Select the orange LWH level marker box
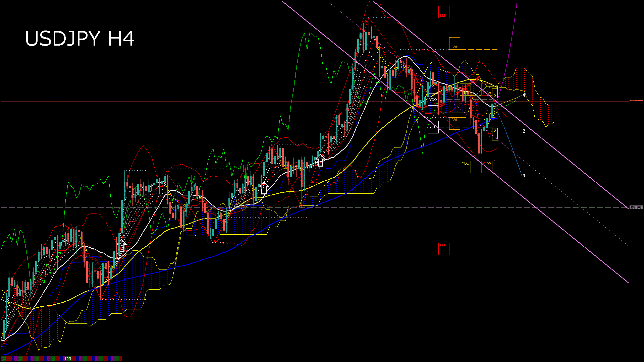644x362 pixels. click(455, 46)
